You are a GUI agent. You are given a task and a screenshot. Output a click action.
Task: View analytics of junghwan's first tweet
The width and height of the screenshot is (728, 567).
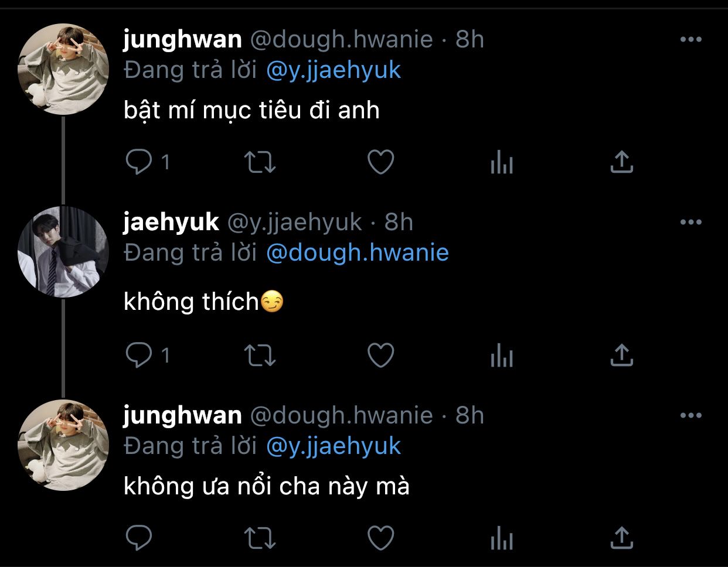[501, 162]
